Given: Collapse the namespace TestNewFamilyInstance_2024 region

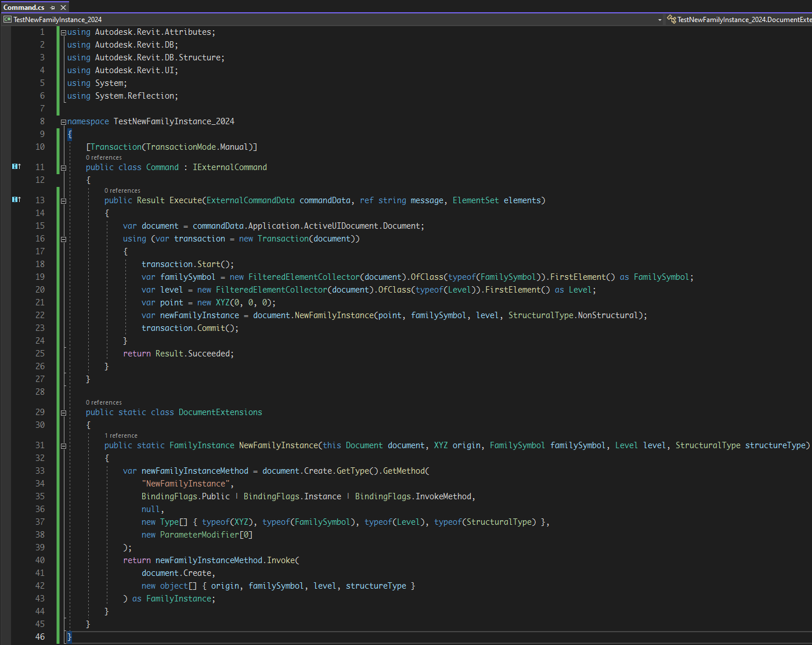Looking at the screenshot, I should click(63, 121).
